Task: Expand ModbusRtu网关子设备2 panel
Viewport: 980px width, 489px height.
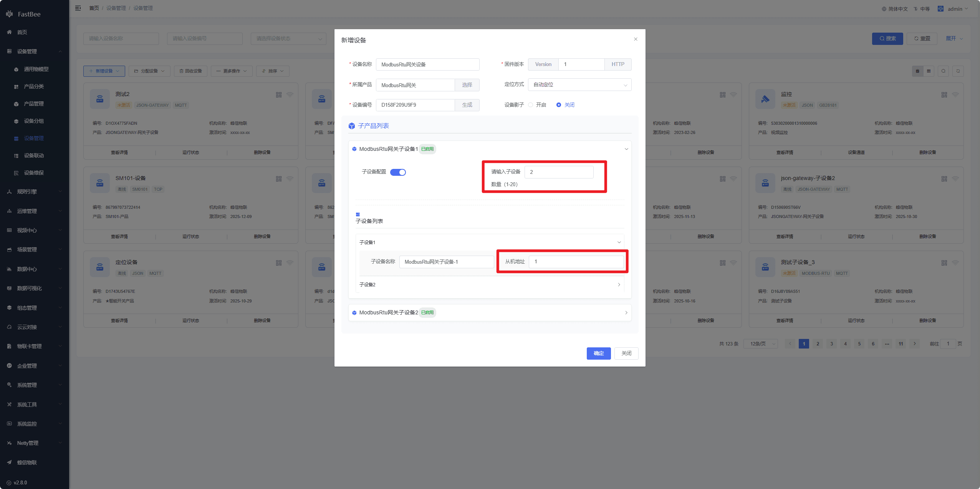Action: pos(490,313)
